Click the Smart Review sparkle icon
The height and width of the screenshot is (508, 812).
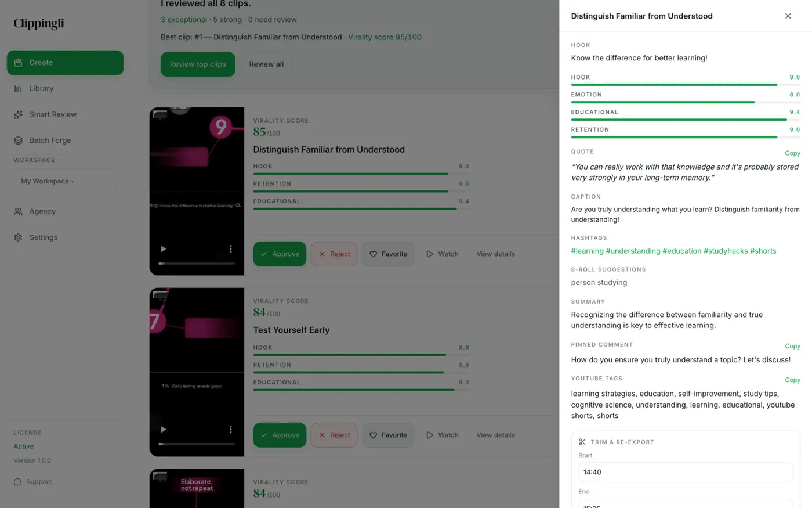coord(18,115)
